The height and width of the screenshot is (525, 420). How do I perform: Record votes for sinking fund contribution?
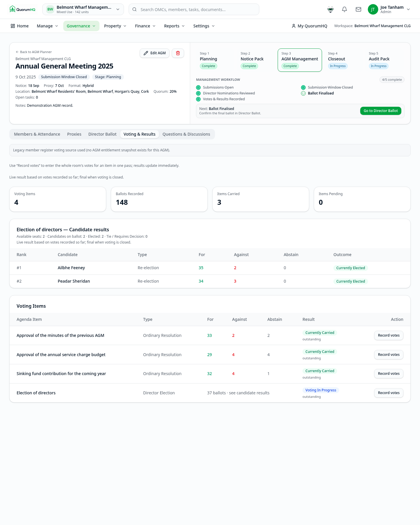(389, 374)
